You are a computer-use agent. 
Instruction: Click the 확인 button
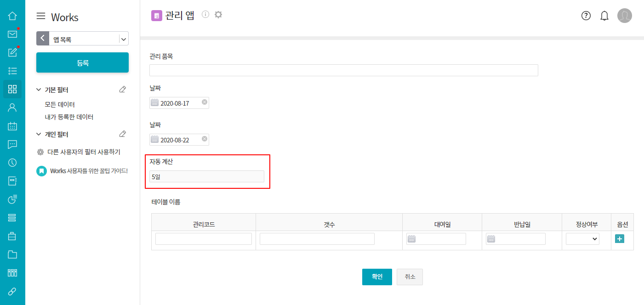377,277
